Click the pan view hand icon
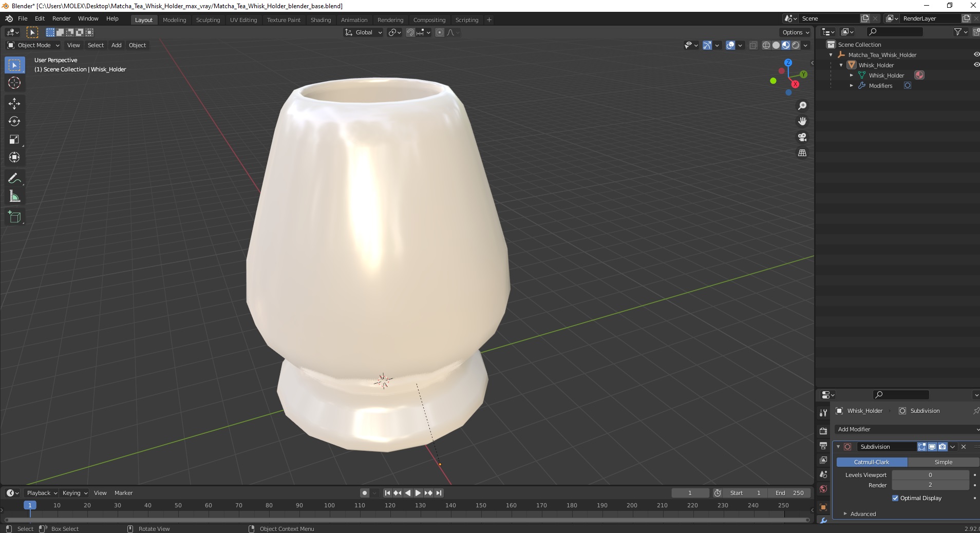 coord(802,121)
